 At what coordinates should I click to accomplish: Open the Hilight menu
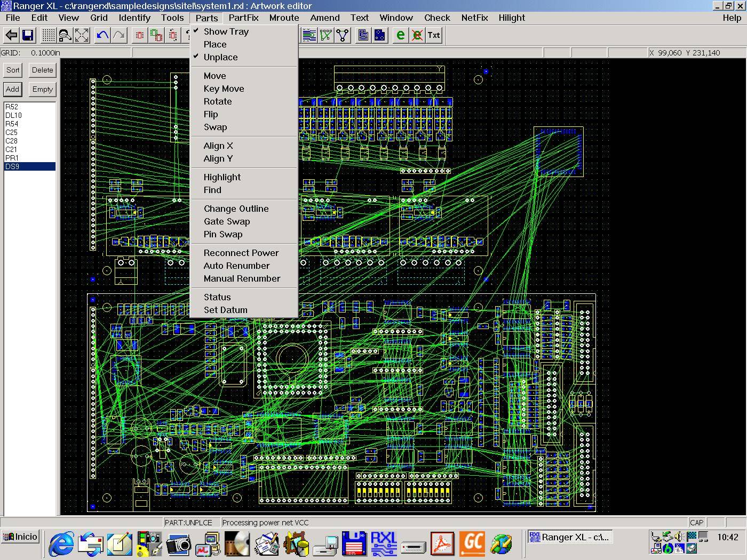pos(512,18)
